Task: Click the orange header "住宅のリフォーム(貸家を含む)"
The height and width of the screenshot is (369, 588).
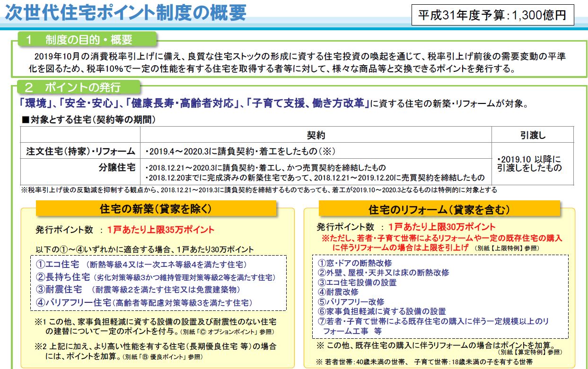Action: [x=439, y=209]
